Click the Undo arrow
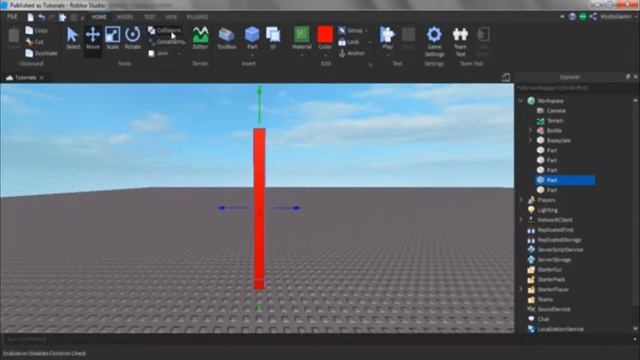 pyautogui.click(x=42, y=17)
